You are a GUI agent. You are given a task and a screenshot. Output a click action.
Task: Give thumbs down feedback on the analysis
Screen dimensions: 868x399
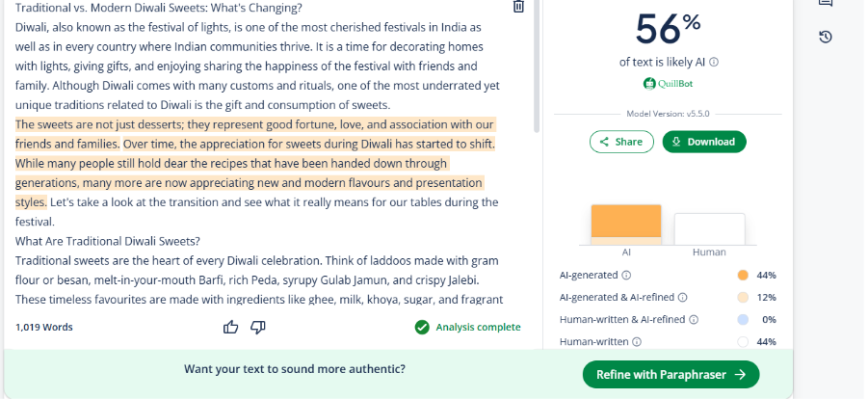pyautogui.click(x=258, y=328)
